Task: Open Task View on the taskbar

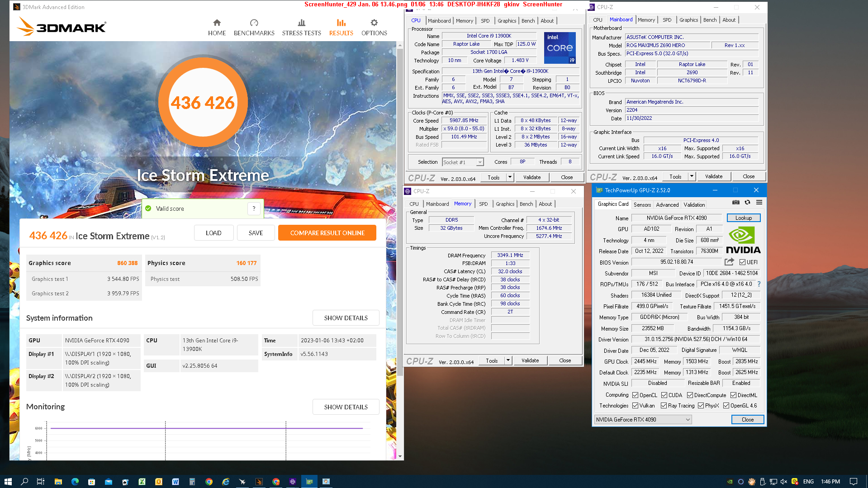Action: [x=41, y=482]
